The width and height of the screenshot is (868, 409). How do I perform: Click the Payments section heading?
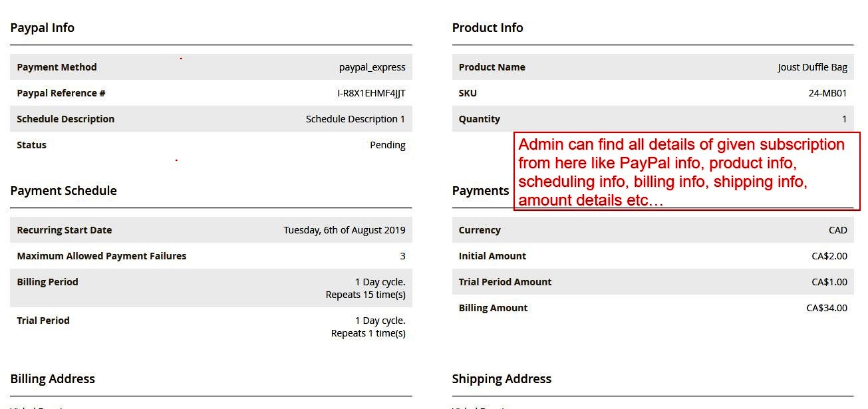click(x=480, y=191)
